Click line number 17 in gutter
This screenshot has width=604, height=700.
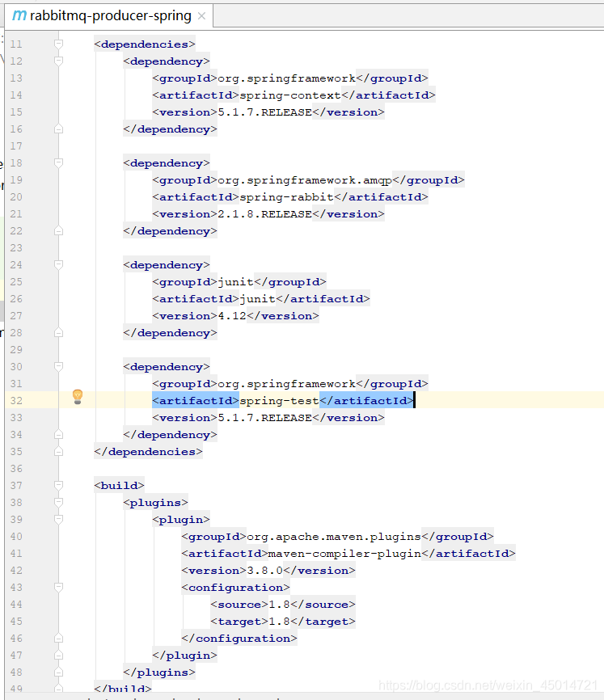click(x=16, y=146)
